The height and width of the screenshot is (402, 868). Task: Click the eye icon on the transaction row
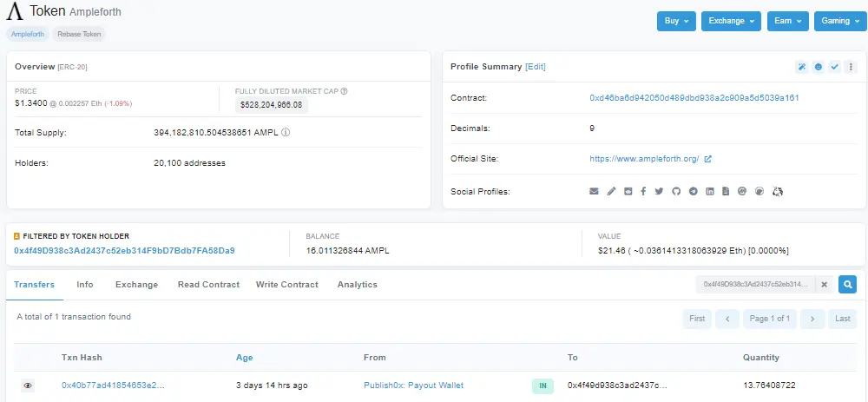(28, 386)
